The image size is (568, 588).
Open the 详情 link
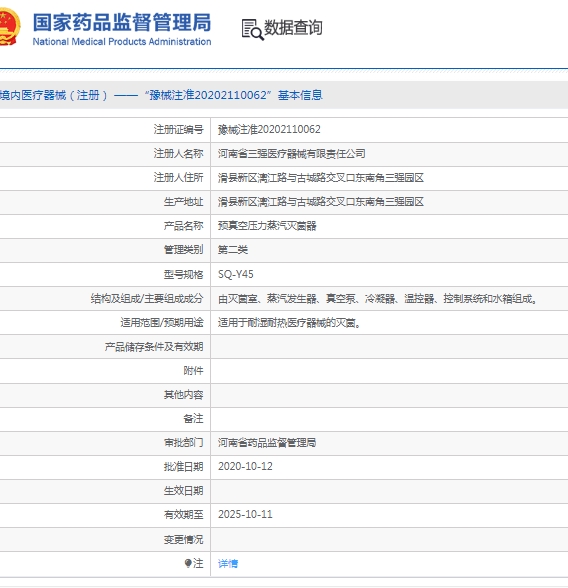[x=228, y=563]
